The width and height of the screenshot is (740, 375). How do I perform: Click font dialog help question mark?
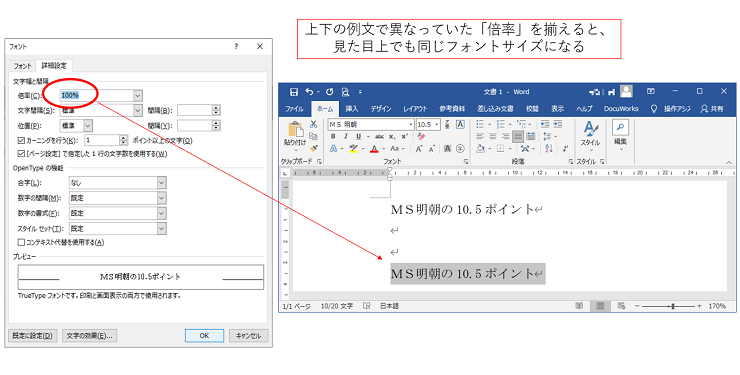tap(236, 47)
